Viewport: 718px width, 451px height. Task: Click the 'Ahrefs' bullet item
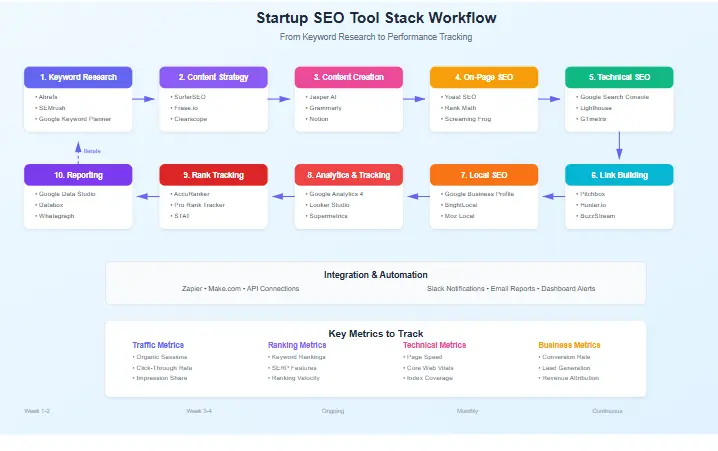tap(46, 97)
